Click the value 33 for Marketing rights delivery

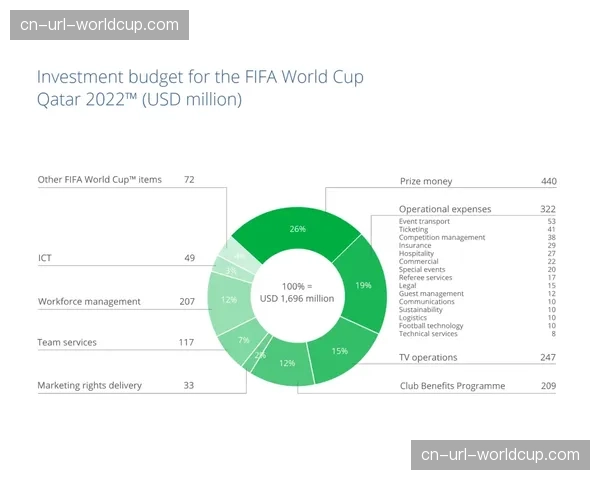click(189, 385)
